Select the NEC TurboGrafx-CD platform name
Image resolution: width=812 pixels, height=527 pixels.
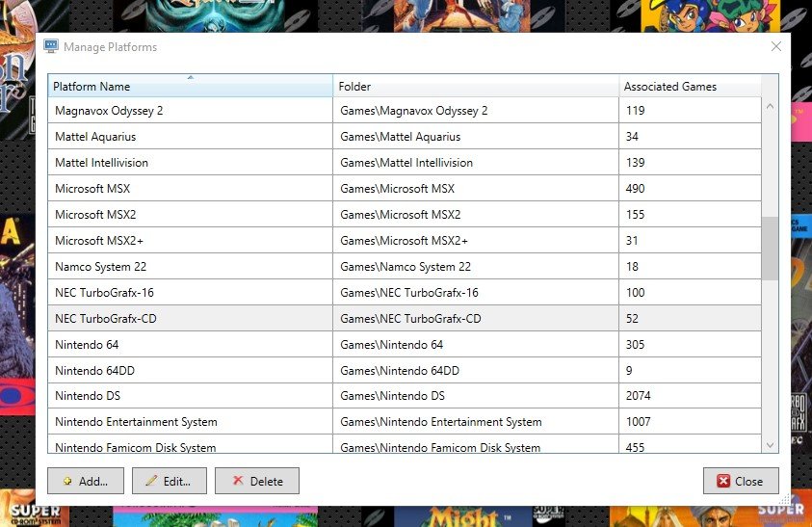pos(106,318)
